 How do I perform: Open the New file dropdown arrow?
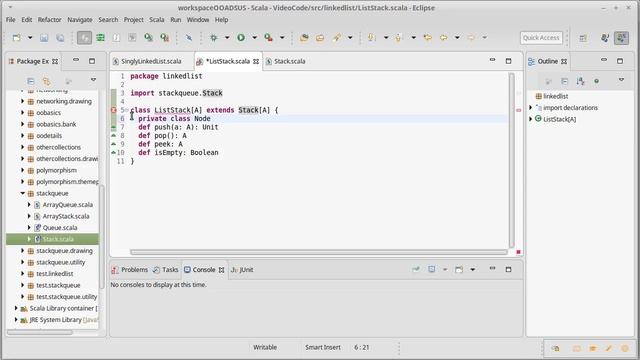[x=30, y=38]
